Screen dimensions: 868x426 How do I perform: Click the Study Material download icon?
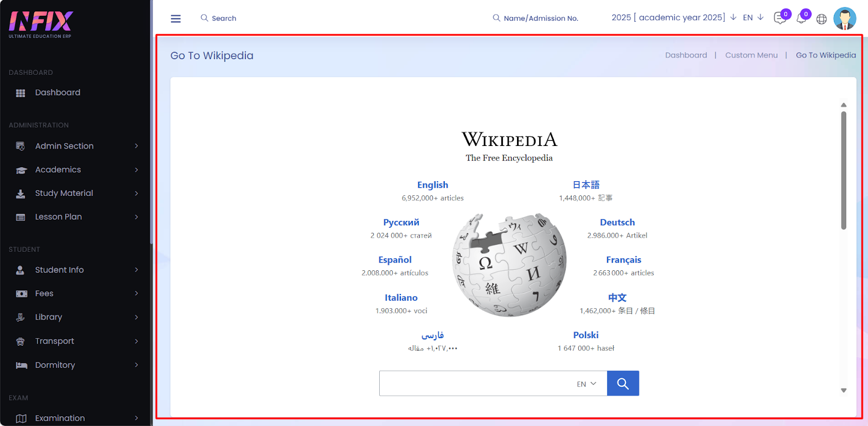(21, 194)
